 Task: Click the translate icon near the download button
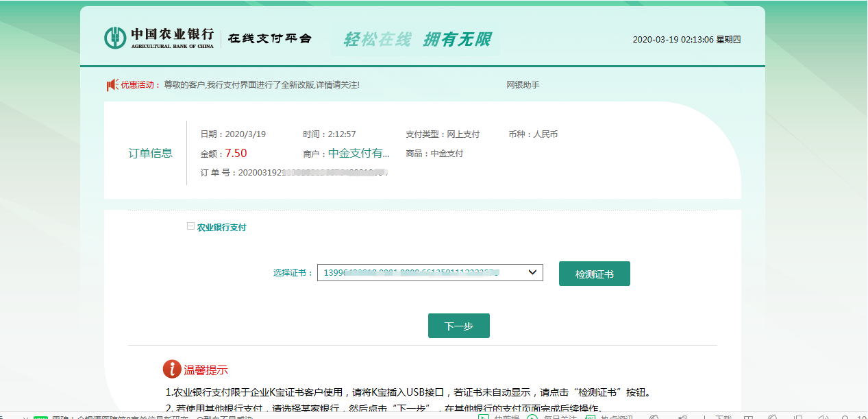[682, 417]
